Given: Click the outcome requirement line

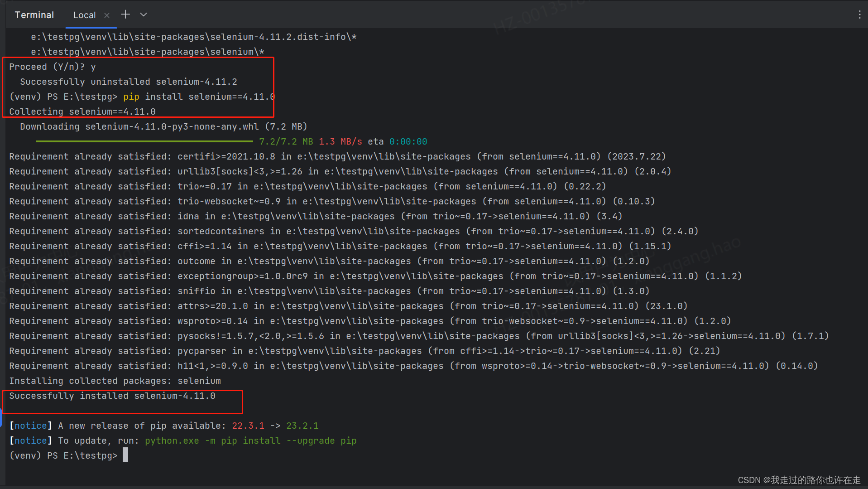Looking at the screenshot, I should point(329,261).
